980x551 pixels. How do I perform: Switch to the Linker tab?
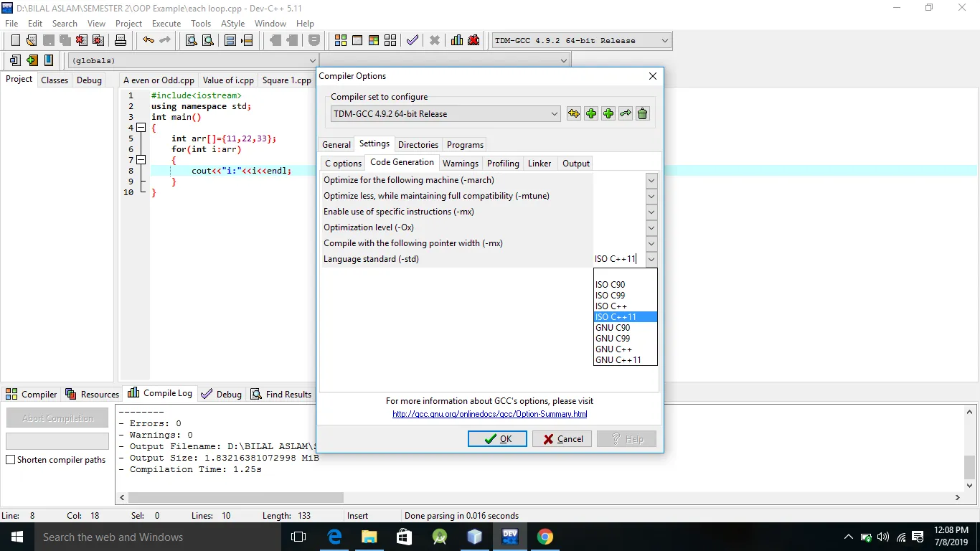point(540,164)
